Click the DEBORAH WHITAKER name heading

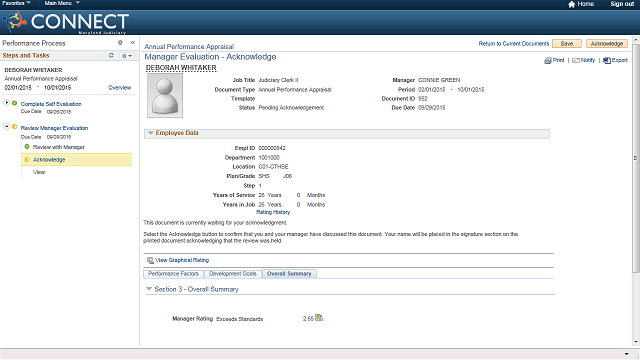point(181,68)
